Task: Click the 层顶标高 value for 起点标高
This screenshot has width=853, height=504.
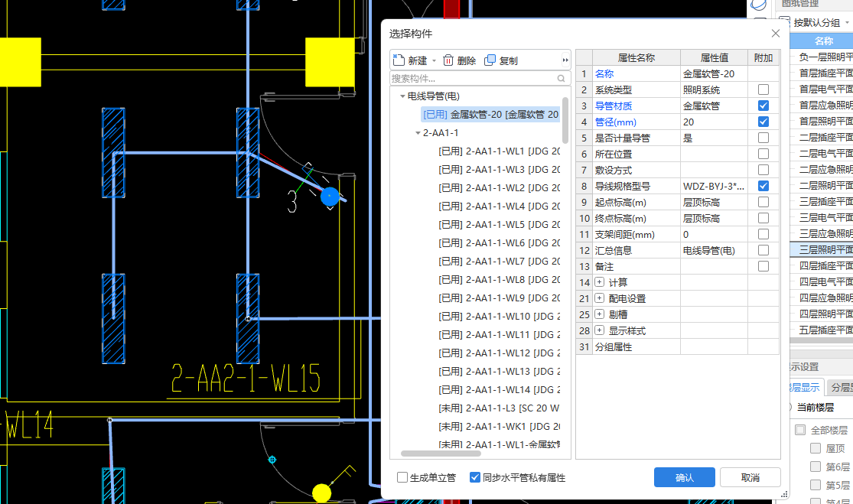Action: [x=714, y=202]
